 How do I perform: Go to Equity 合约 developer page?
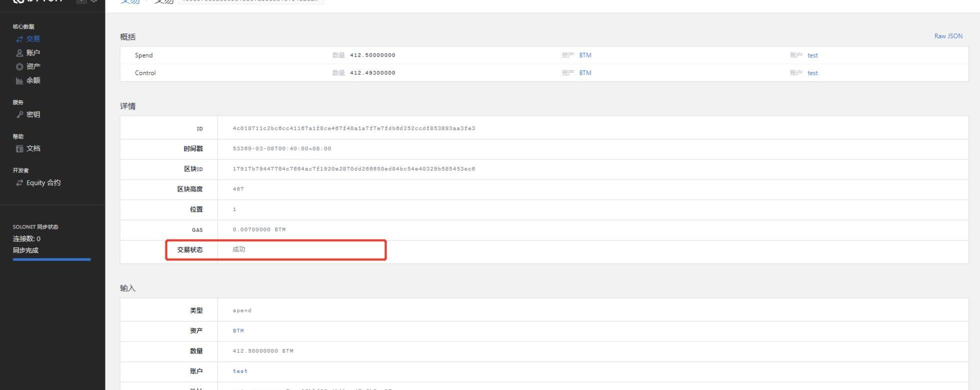(x=43, y=183)
